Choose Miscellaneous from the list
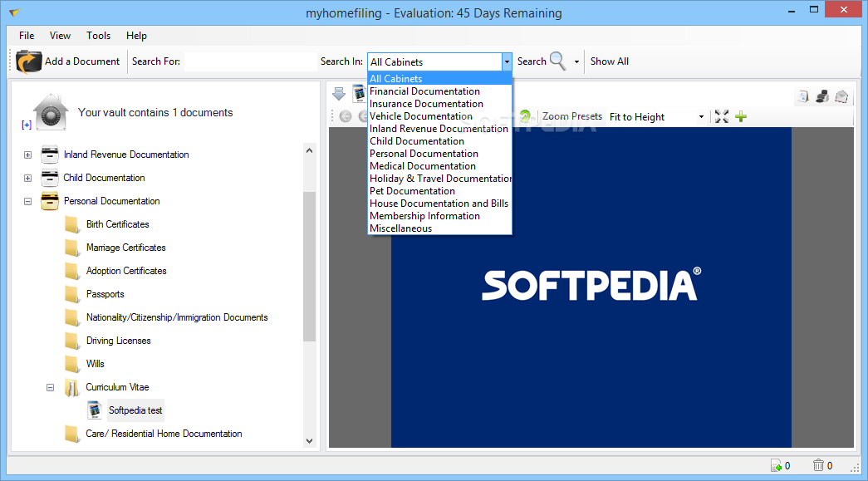This screenshot has width=868, height=481. click(x=439, y=228)
